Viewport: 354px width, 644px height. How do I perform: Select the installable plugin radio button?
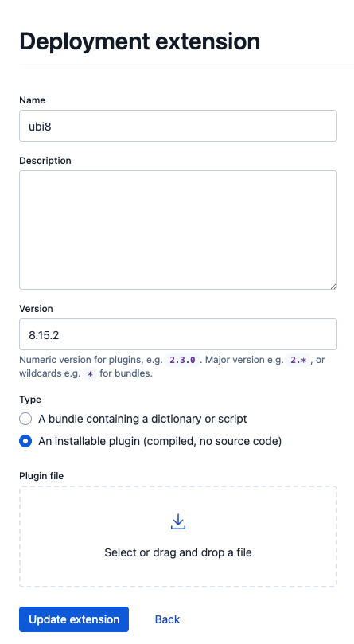pyautogui.click(x=25, y=441)
